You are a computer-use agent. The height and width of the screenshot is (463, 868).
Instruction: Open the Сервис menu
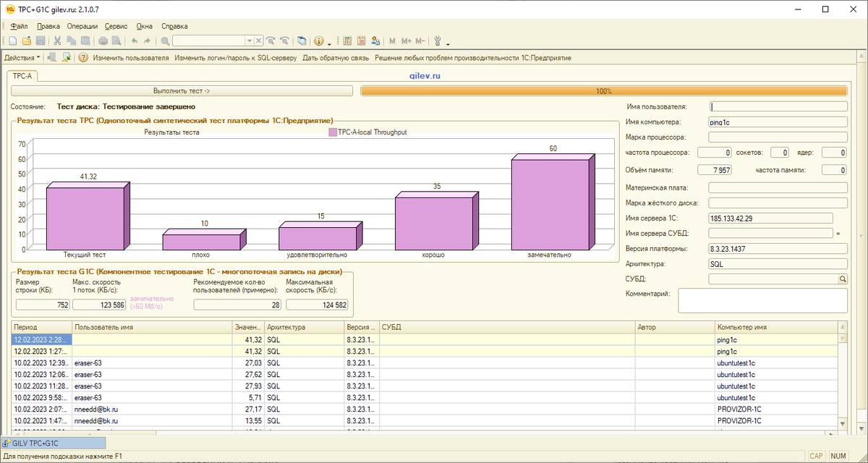click(116, 26)
